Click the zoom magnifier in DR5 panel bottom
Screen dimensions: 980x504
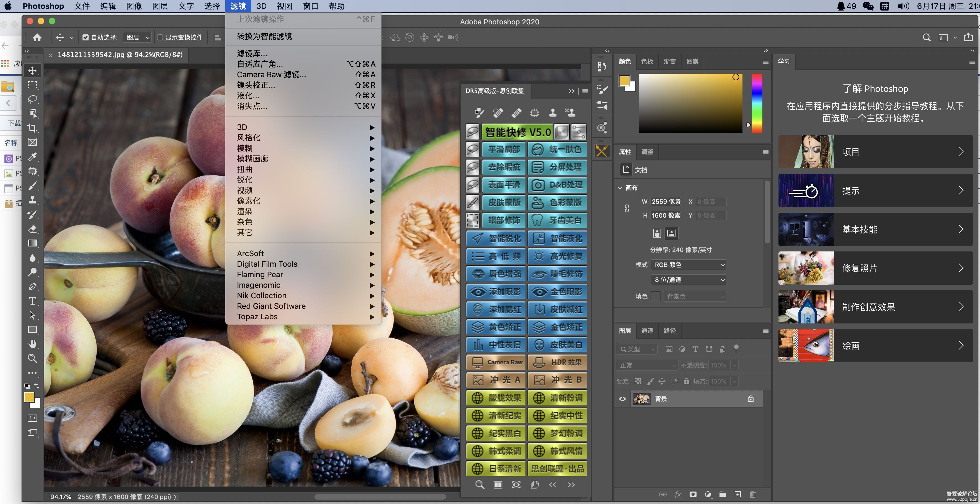[480, 485]
